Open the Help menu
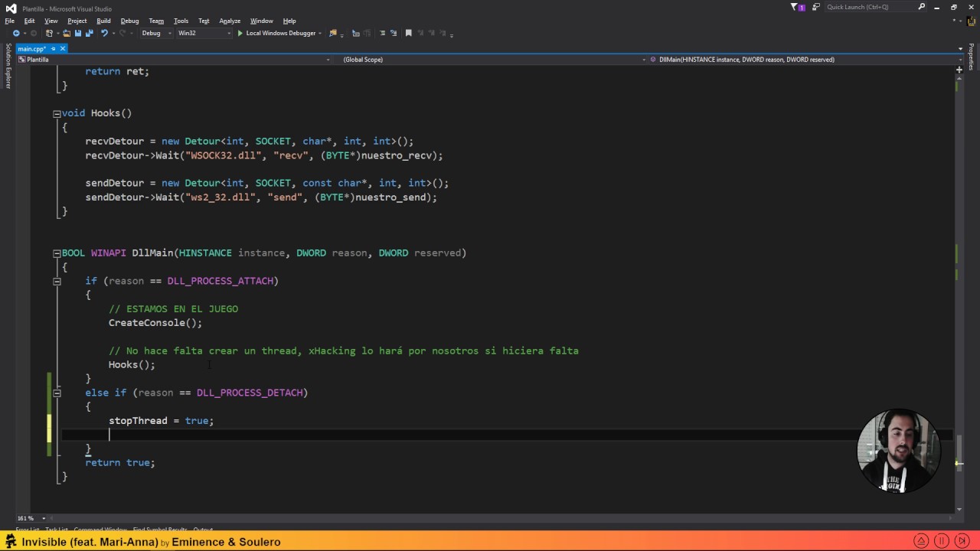 coord(289,21)
